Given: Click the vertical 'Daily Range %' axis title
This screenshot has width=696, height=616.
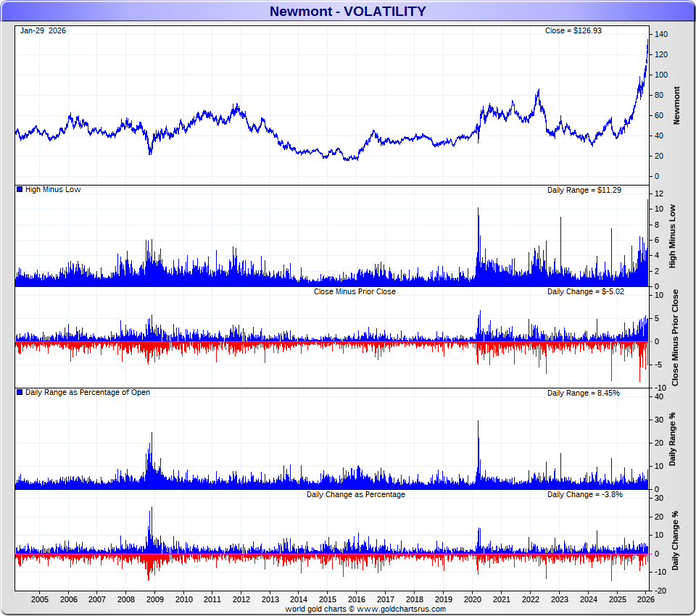Looking at the screenshot, I should [673, 439].
